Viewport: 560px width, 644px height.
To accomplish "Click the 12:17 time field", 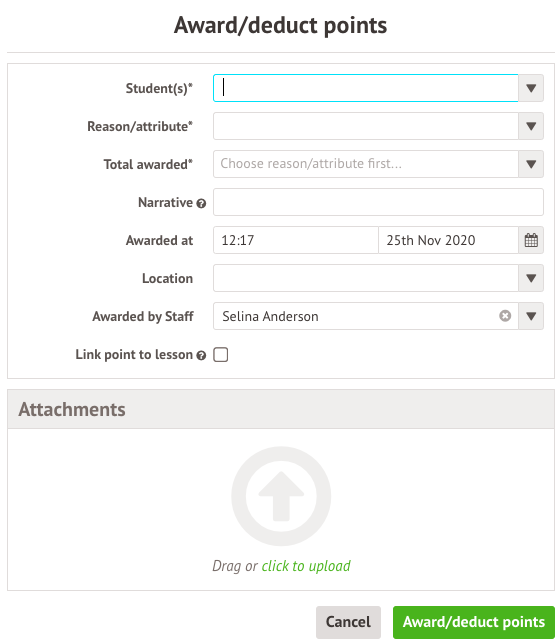I will [296, 240].
